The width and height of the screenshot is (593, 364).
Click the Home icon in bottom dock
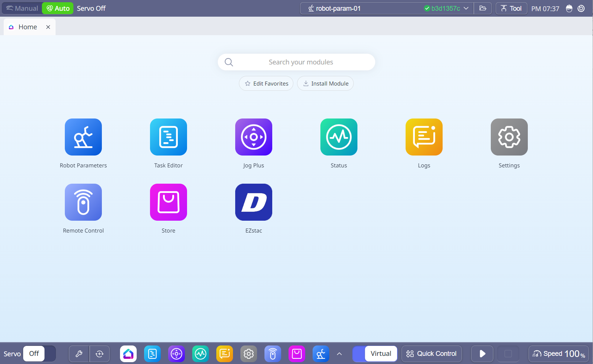[128, 354]
